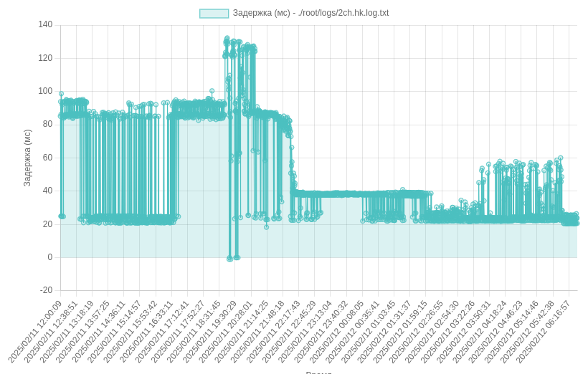588x374 pixels.
Task: Click x-axis label 2025/02/12 00:08:05
Action: 337,332
